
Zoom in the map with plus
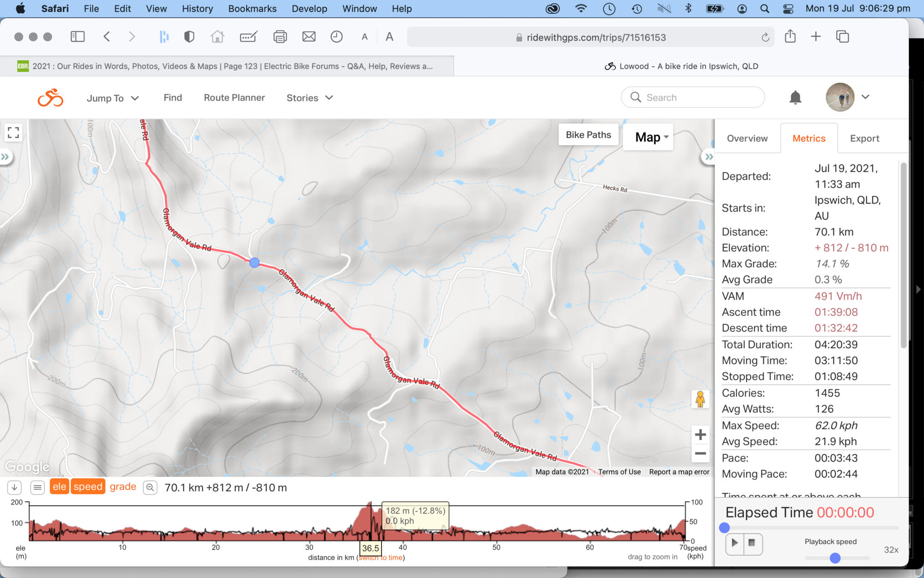[700, 435]
